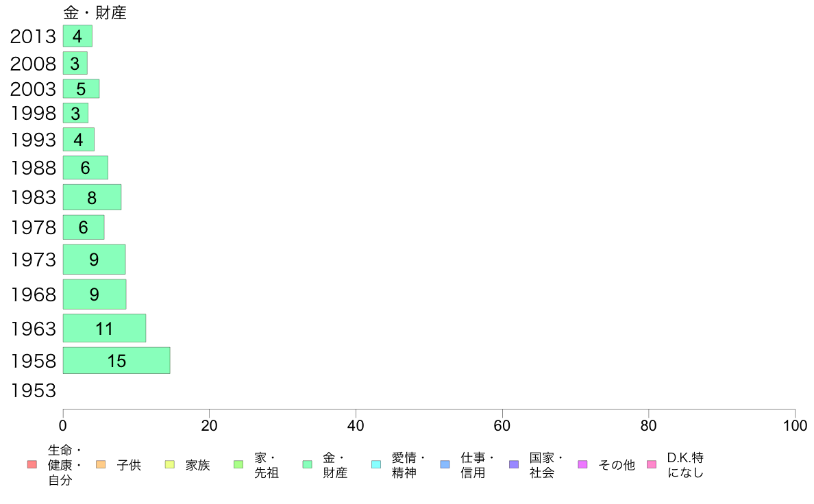Image resolution: width=814 pixels, height=504 pixels.
Task: Click the red 生命・健康・自分 legend swatch
Action: point(32,465)
